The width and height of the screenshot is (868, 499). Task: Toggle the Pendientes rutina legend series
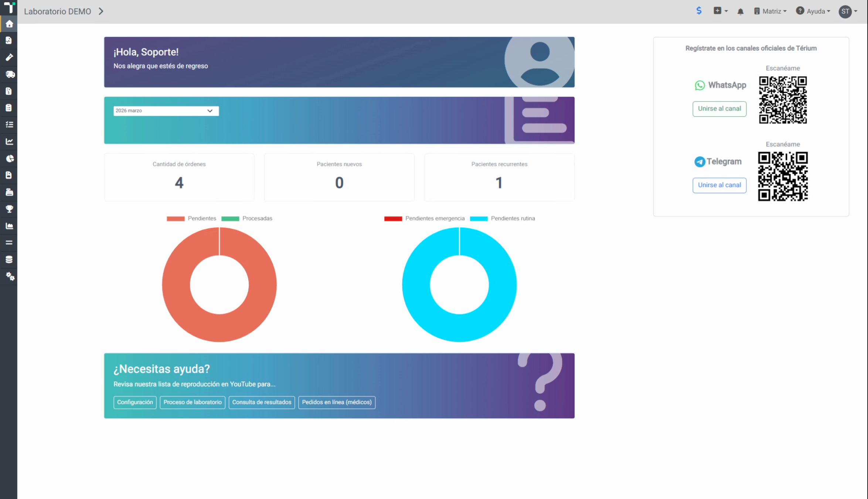[502, 218]
